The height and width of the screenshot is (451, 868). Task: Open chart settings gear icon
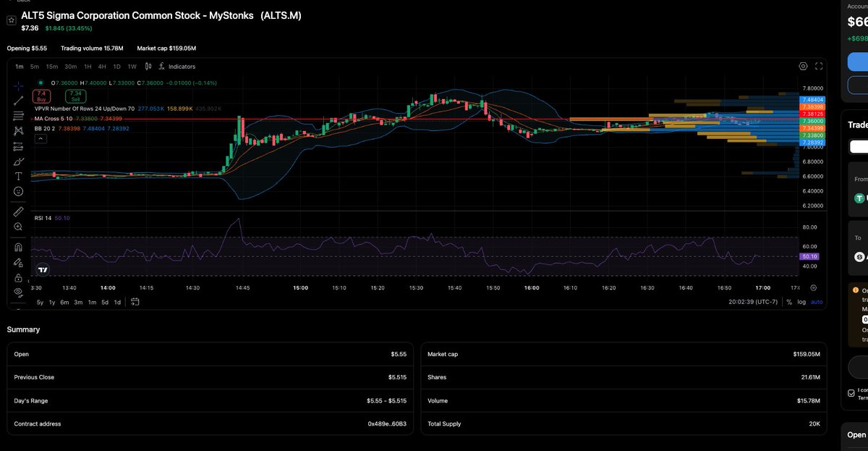[x=803, y=66]
